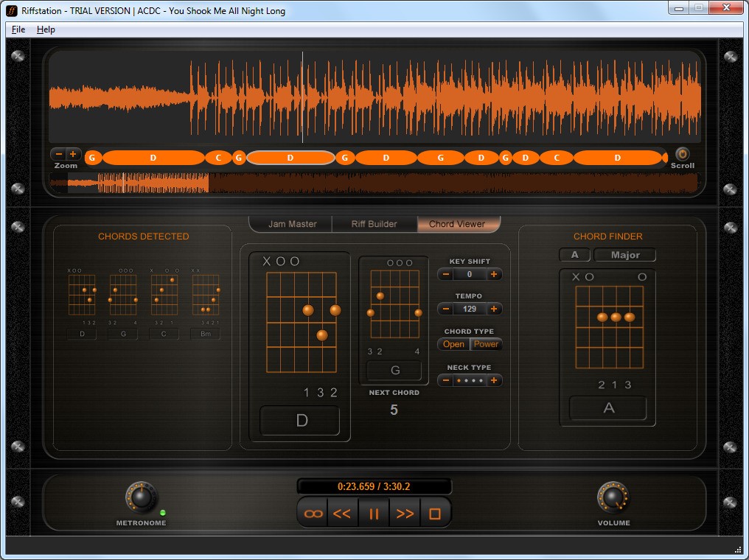Click the waveform zoom-in plus icon
749x560 pixels.
73,154
